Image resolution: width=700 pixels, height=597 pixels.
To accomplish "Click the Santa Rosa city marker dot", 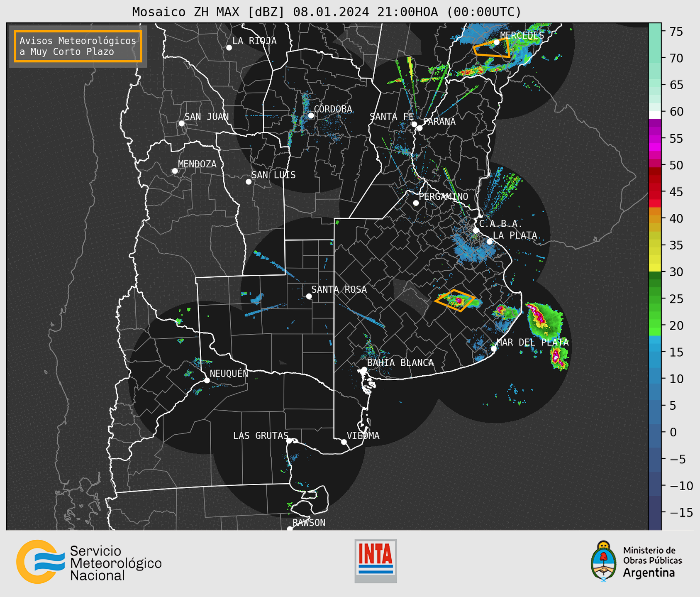I will [309, 296].
